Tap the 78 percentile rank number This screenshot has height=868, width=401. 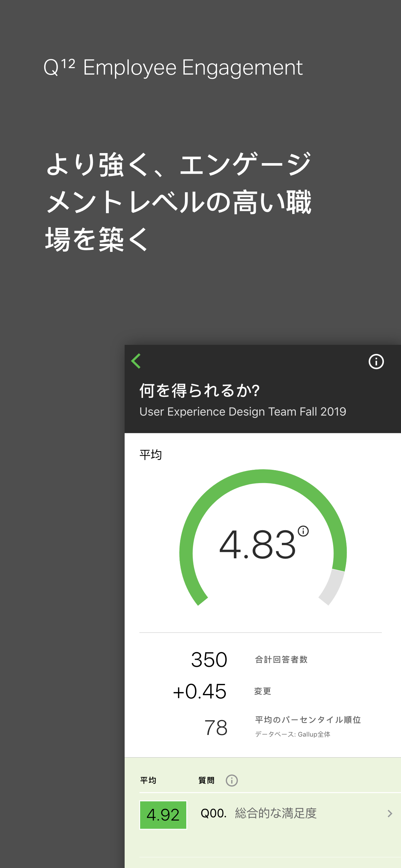[x=216, y=728]
